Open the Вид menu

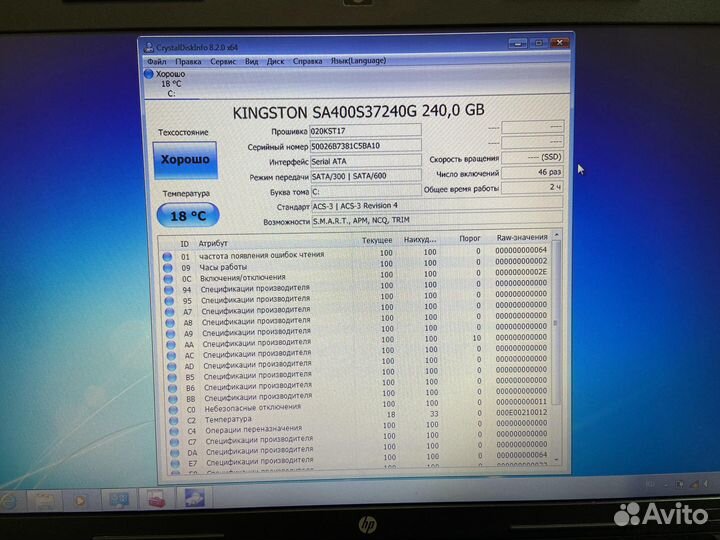tap(252, 61)
